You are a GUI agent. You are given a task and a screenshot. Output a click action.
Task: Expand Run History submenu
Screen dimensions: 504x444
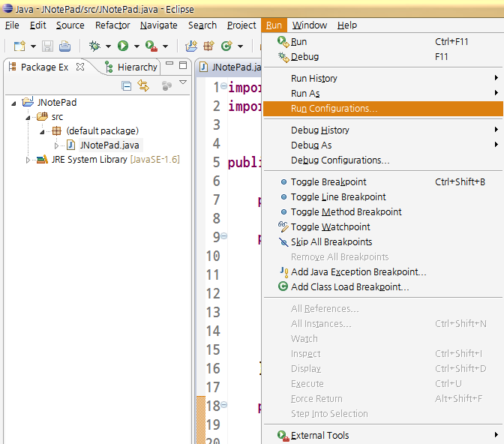[383, 79]
